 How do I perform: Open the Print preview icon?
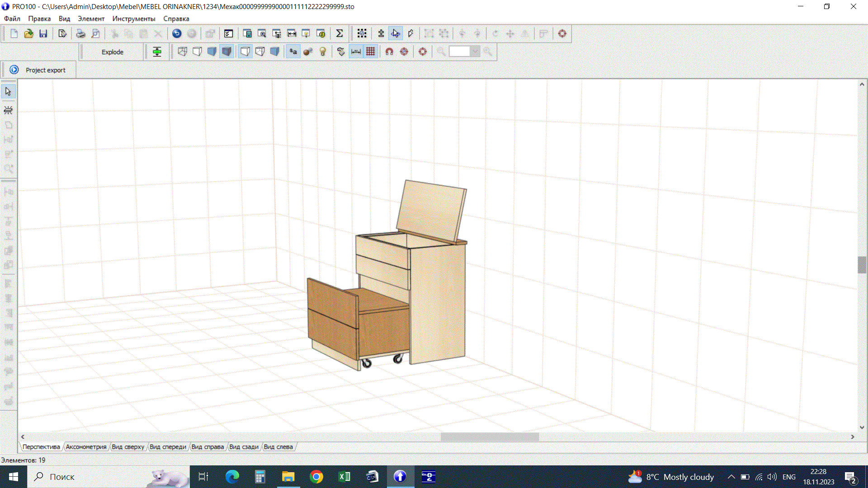(x=95, y=33)
